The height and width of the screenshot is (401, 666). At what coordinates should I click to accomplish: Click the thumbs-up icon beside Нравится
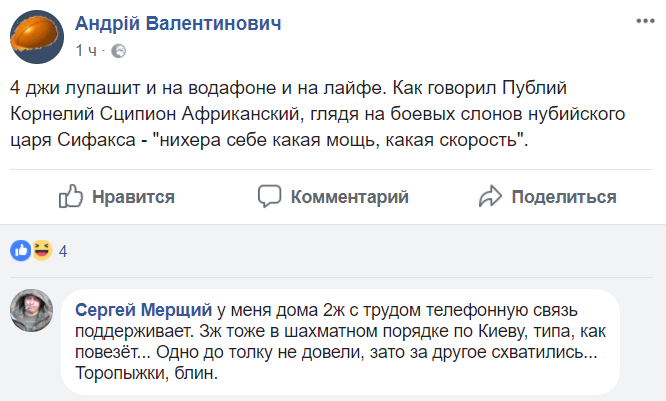(72, 195)
